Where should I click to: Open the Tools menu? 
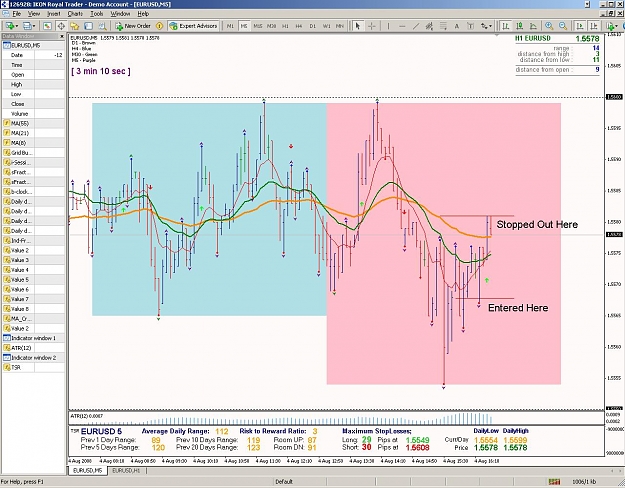[x=96, y=14]
